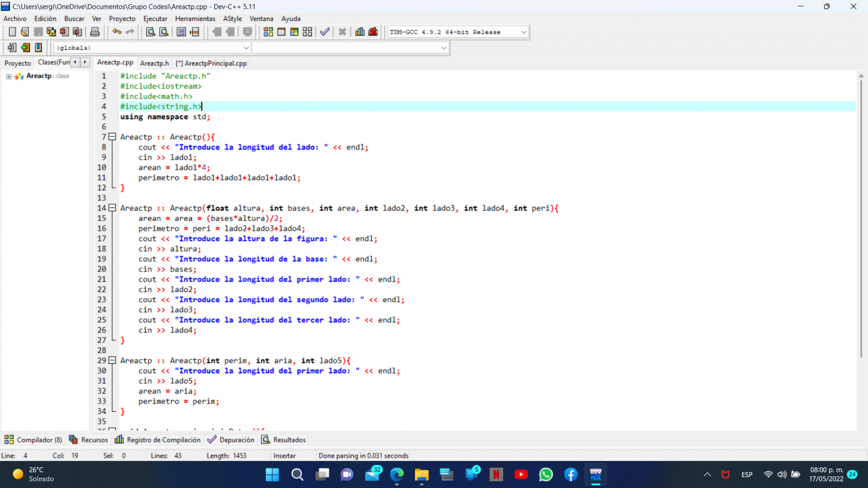Open the Ejecutar menu
Screen dimensions: 868x488
pyautogui.click(x=155, y=19)
